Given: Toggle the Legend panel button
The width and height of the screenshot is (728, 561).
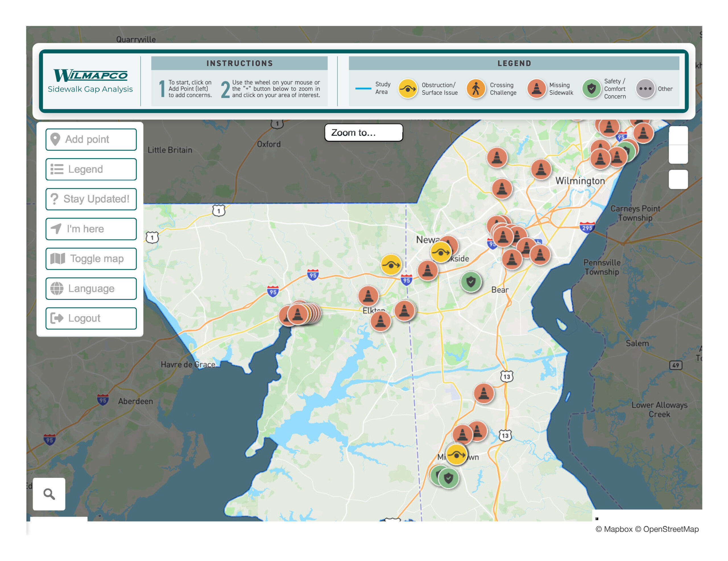Looking at the screenshot, I should [91, 169].
